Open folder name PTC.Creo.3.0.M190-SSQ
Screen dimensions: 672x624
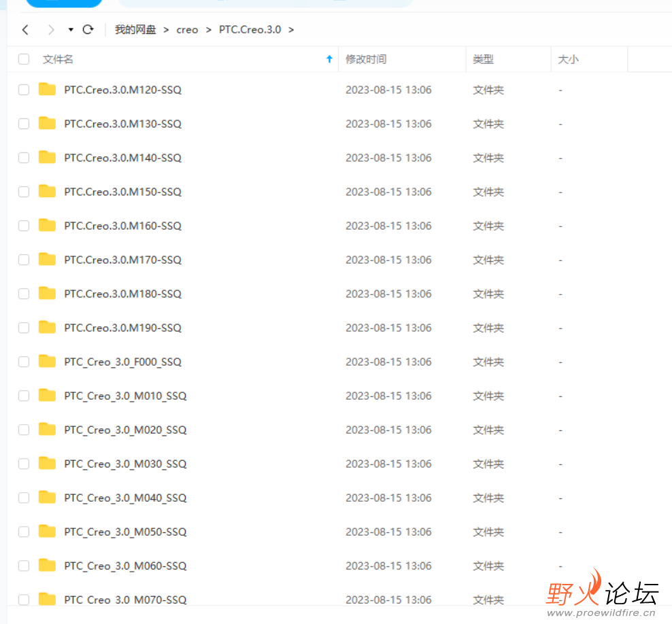[123, 328]
